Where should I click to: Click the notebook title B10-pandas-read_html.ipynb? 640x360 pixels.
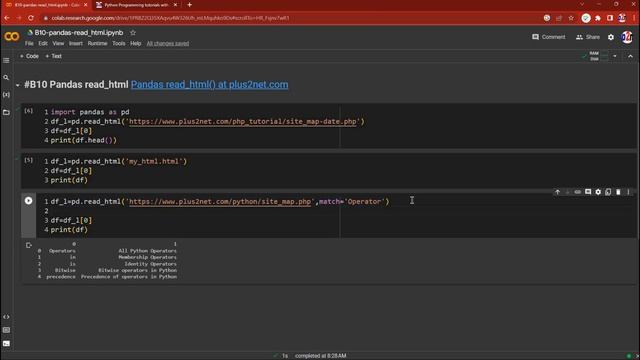coord(78,33)
